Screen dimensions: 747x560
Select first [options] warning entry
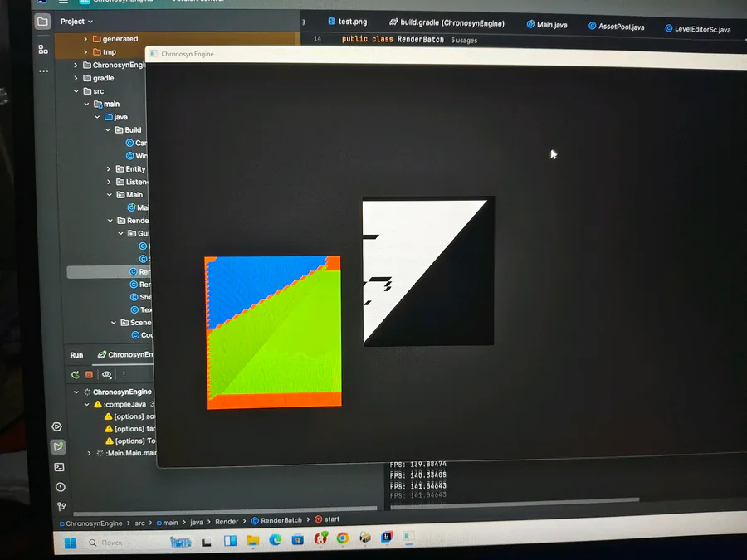coord(129,416)
